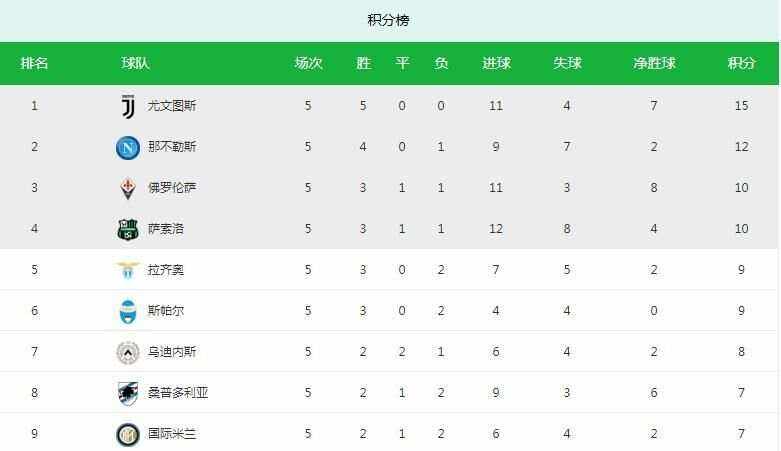Click Juventus's 15 points cell
The image size is (781, 451).
[741, 106]
